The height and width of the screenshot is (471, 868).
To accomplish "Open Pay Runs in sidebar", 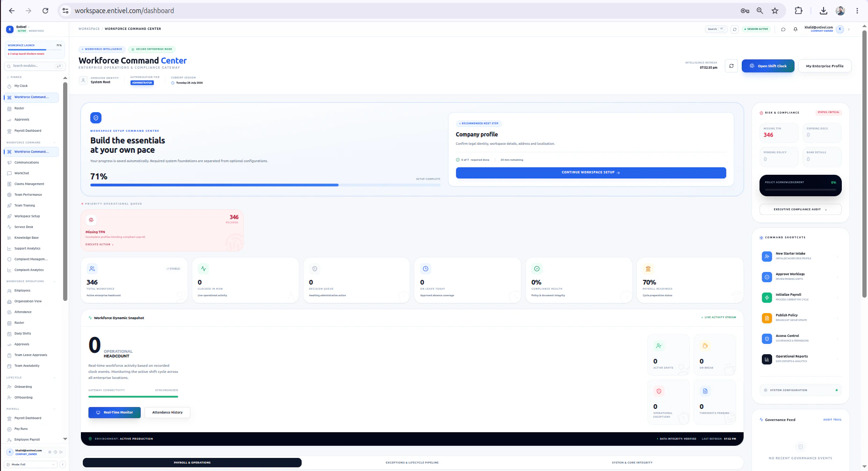I will 31,429.
